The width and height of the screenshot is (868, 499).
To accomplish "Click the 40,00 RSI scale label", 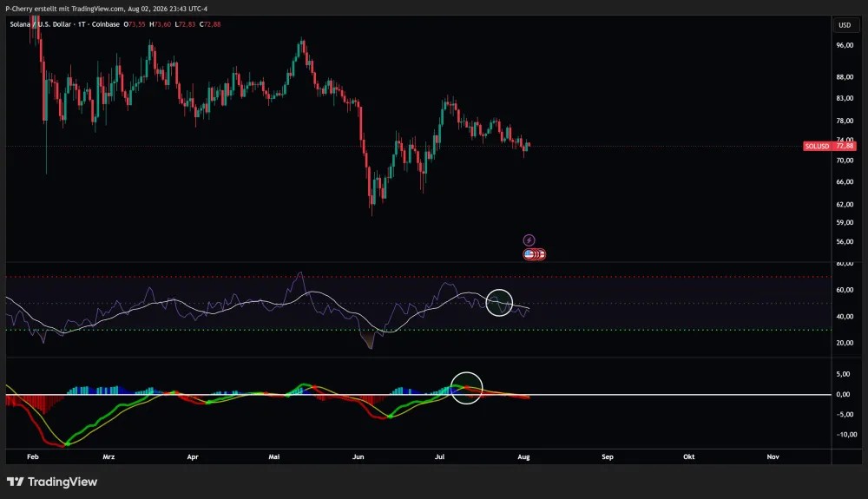I will coord(845,317).
